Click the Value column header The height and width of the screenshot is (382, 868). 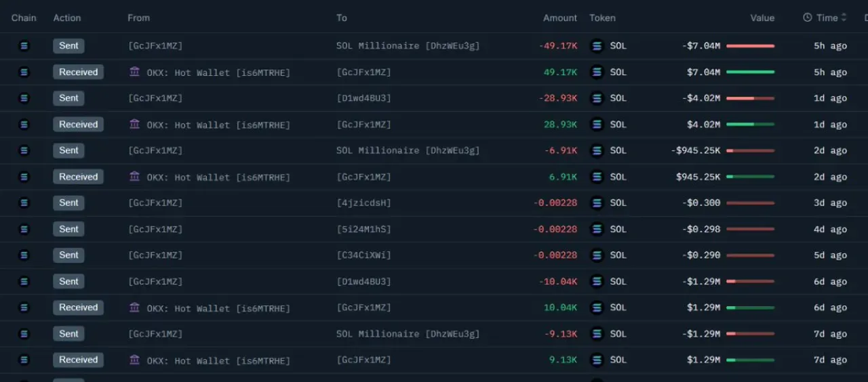[x=762, y=18]
